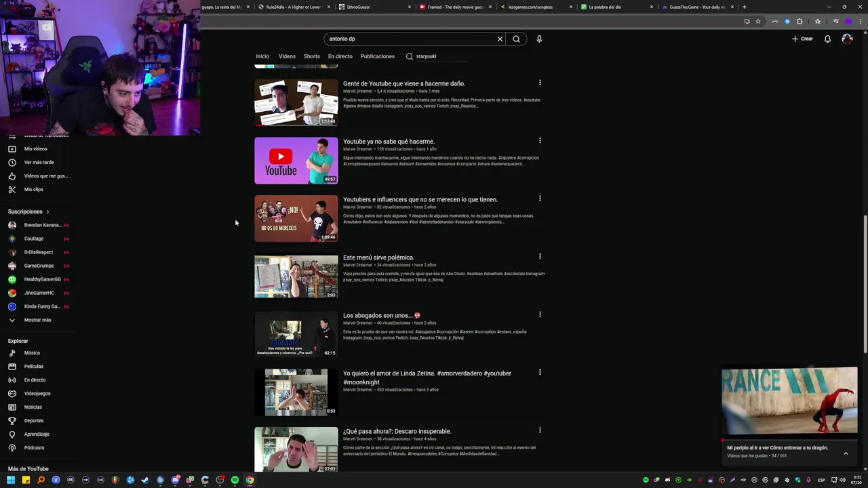The image size is (868, 488).
Task: Open options for 'Youtube ya no sabe' video
Action: click(540, 140)
